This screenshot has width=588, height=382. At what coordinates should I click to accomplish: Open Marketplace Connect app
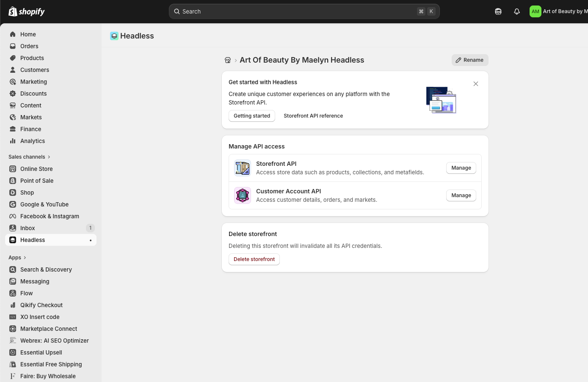[51, 329]
